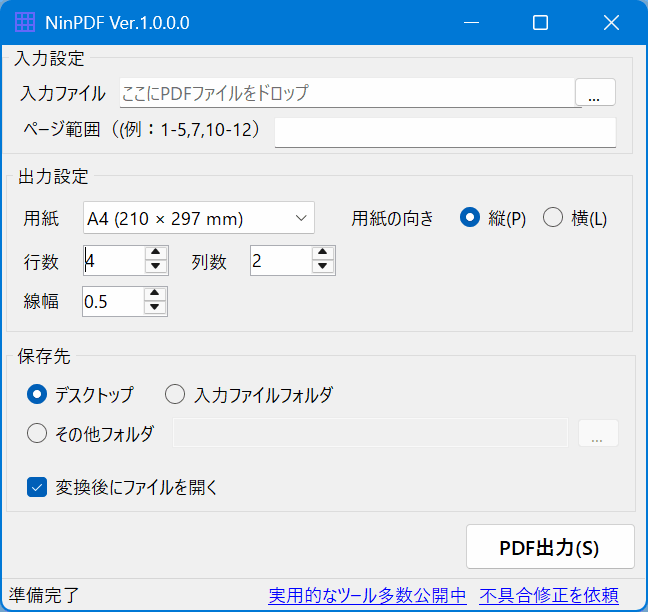The image size is (648, 612).
Task: Select portrait orientation 縦(P)
Action: click(x=470, y=218)
